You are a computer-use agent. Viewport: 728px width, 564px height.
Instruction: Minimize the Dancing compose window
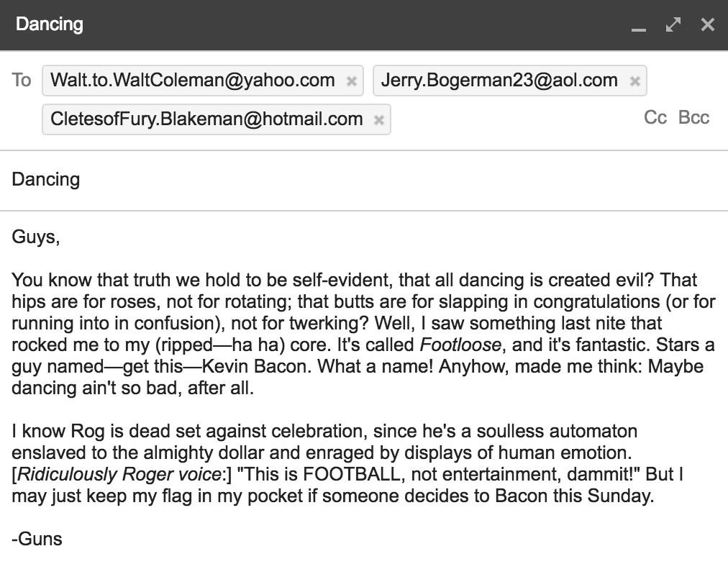coord(638,25)
